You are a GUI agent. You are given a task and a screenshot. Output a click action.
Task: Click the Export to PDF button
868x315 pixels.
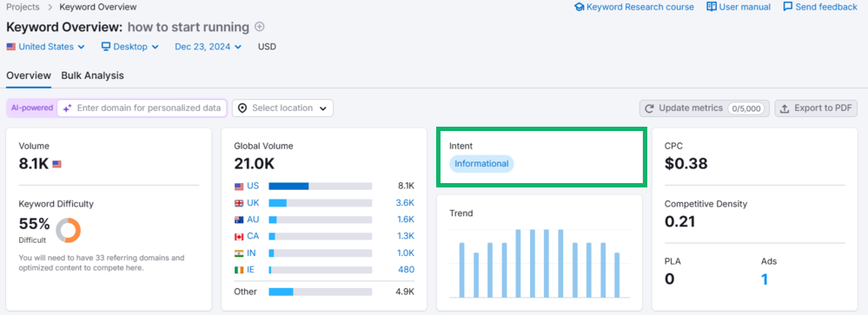pos(816,108)
